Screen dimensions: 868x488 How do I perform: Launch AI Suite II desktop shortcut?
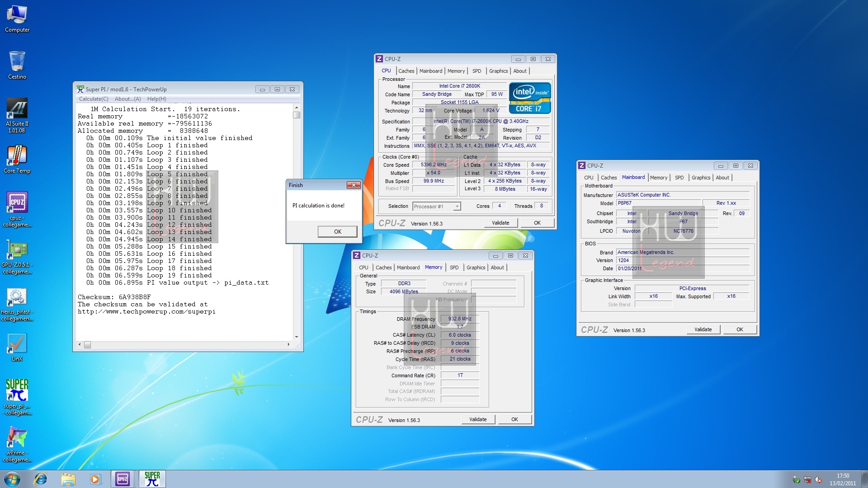click(17, 116)
